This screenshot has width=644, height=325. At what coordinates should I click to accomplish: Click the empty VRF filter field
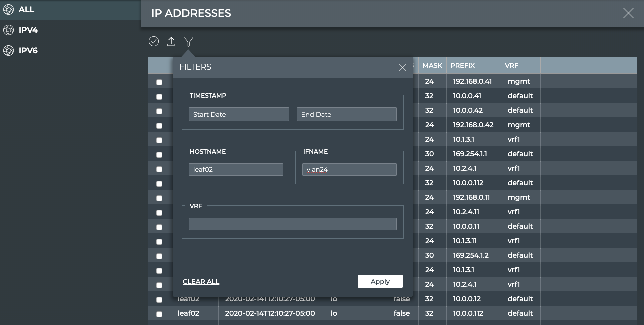[x=292, y=224]
